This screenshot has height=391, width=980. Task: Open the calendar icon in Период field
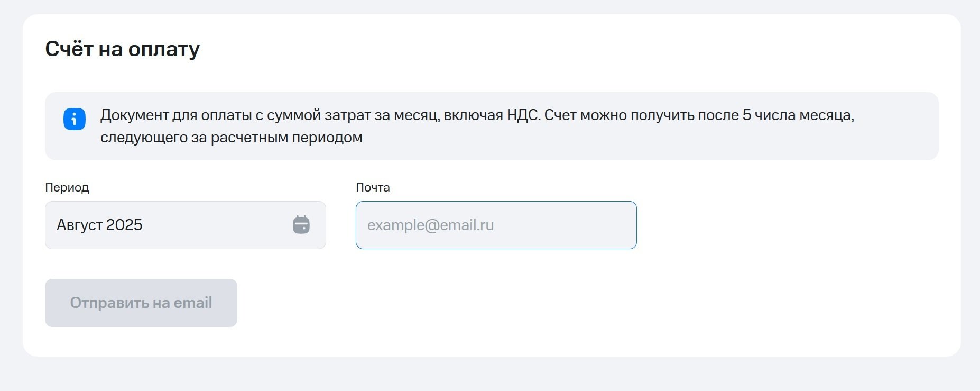(301, 225)
